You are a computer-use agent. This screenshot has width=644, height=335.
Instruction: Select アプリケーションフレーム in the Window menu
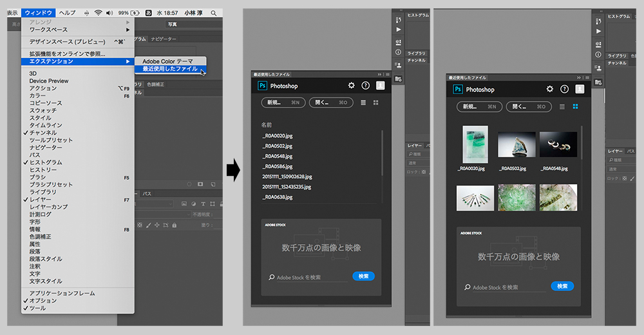pos(77,293)
